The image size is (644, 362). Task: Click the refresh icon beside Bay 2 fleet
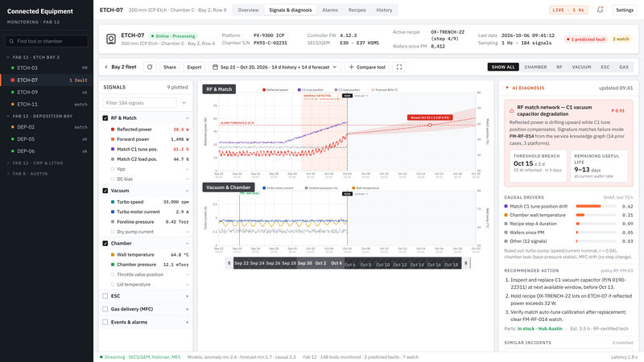(x=150, y=67)
